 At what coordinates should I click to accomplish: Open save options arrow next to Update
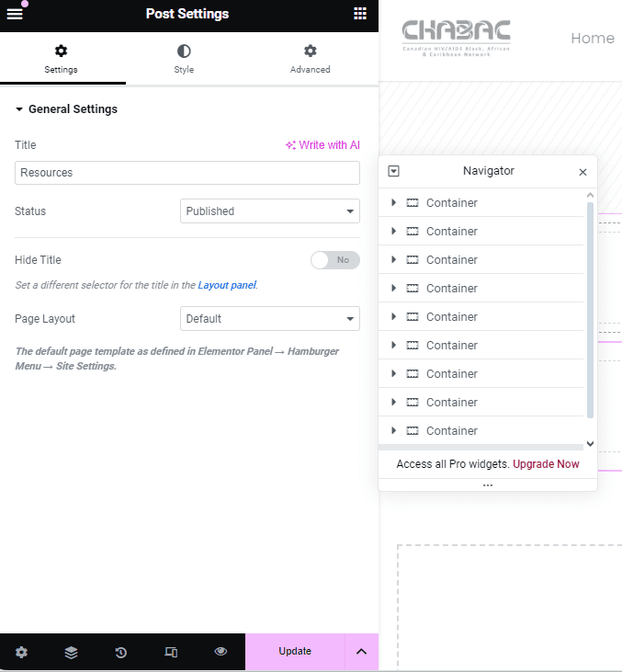[x=361, y=652]
